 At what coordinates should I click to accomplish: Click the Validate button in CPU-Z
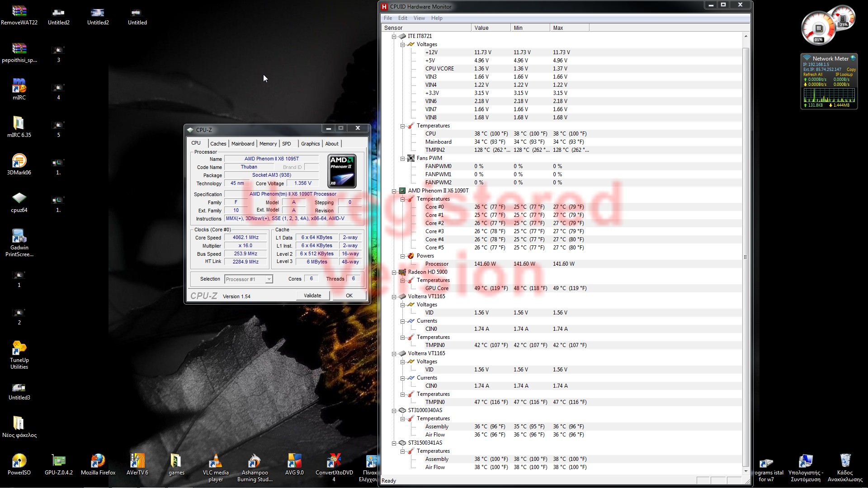tap(312, 296)
